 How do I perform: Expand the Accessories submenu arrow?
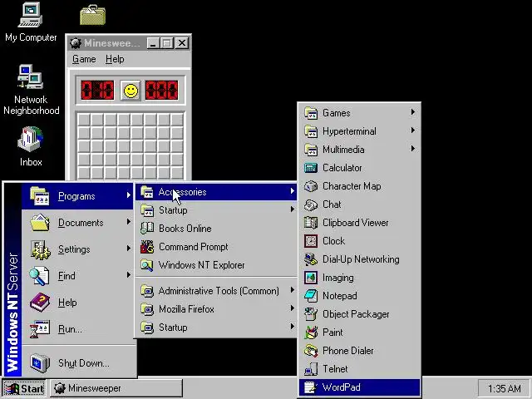pos(292,191)
